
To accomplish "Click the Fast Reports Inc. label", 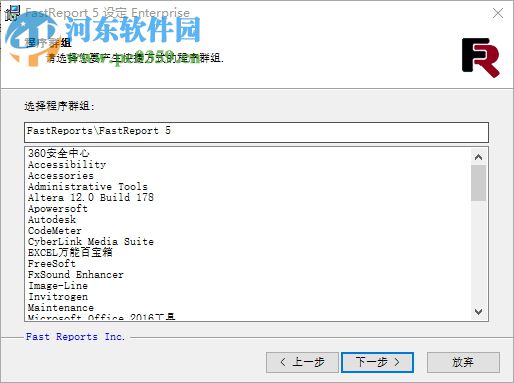I will (75, 337).
